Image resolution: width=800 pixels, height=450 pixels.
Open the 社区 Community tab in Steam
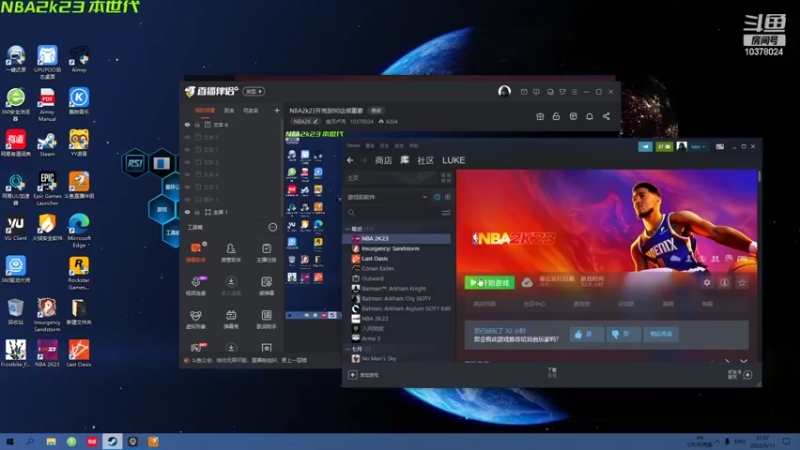(426, 160)
